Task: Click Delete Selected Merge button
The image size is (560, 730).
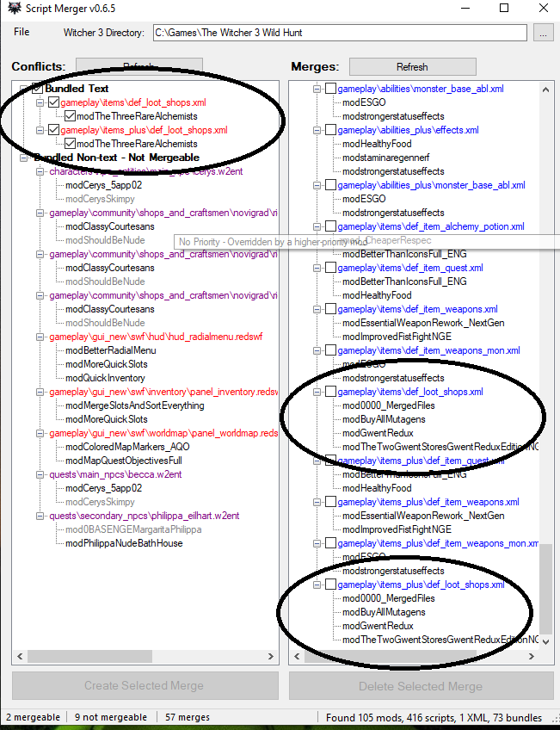Action: pos(421,686)
